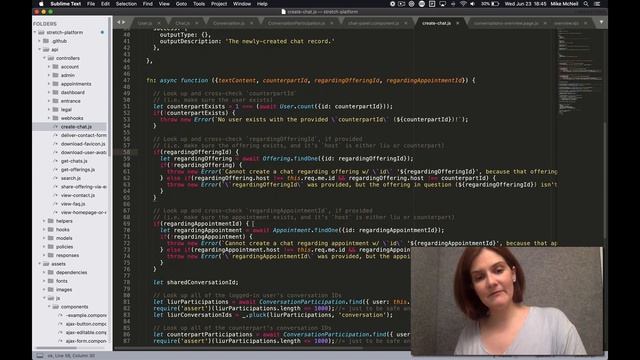Open view-faq.js in sidebar
The width and height of the screenshot is (640, 360).
73,204
